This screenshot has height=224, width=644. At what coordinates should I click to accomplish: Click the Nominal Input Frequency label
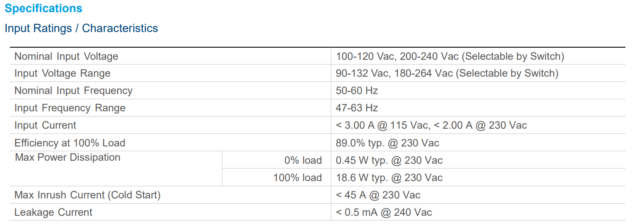(74, 91)
